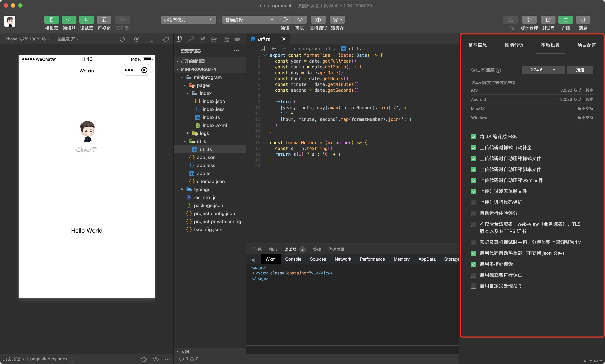Open the Network tab in debugger

pos(343,259)
